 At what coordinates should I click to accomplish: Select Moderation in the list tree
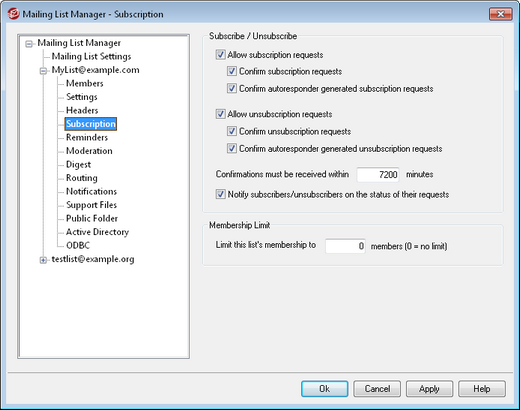(x=89, y=151)
